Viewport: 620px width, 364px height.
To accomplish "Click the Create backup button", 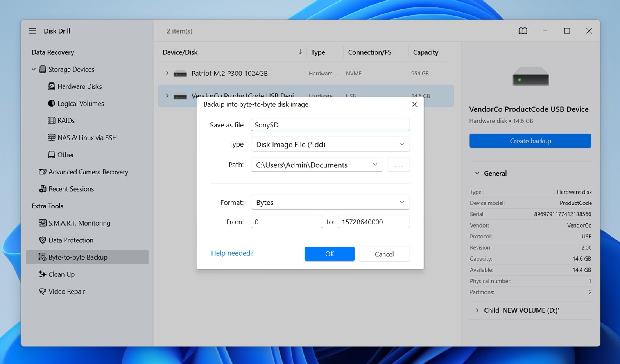I will pos(530,141).
